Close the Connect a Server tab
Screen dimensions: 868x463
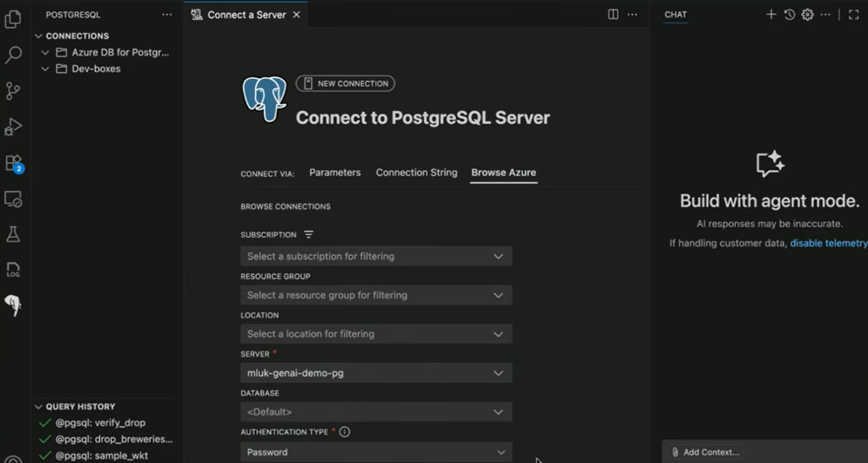point(296,14)
